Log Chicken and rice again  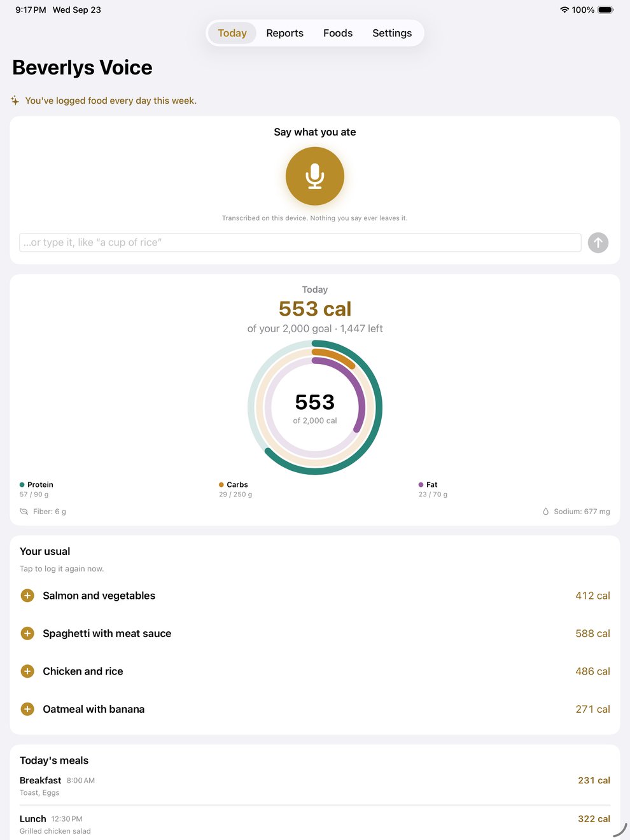coord(315,671)
